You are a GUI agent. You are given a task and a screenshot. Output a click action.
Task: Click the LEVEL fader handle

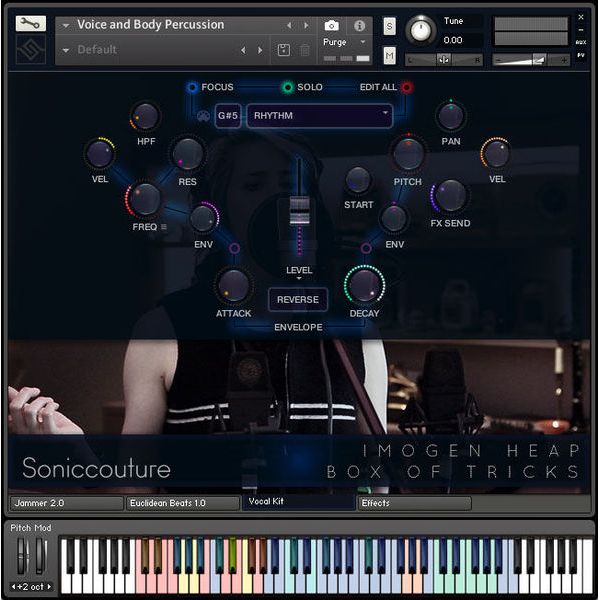pyautogui.click(x=300, y=210)
